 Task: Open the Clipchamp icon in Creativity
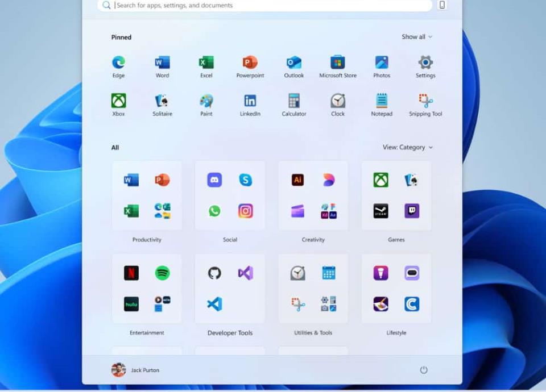click(x=297, y=211)
